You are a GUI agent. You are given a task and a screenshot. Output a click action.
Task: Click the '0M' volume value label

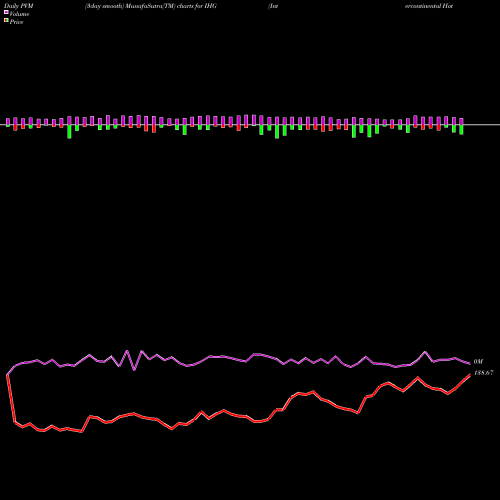pyautogui.click(x=478, y=362)
